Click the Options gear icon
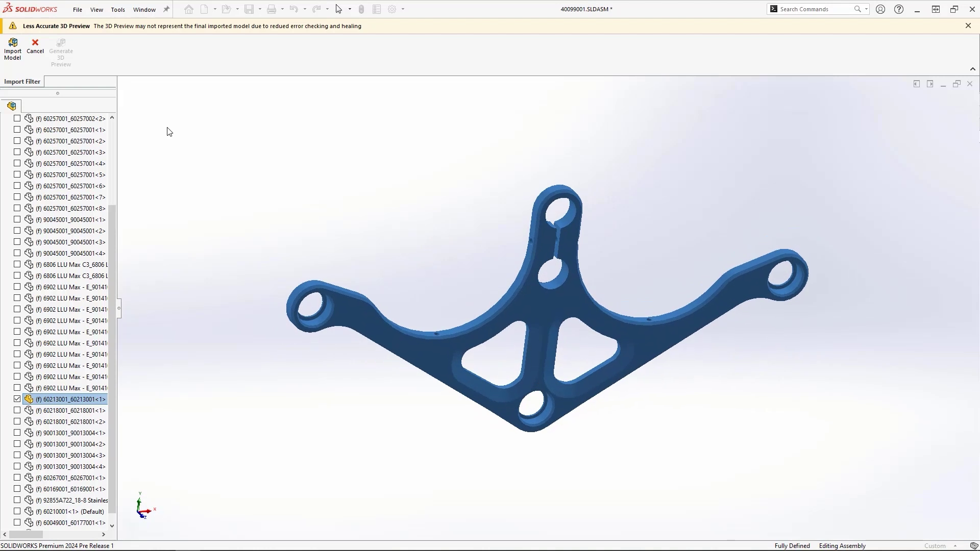Screen dimensions: 980x551 tap(392, 9)
